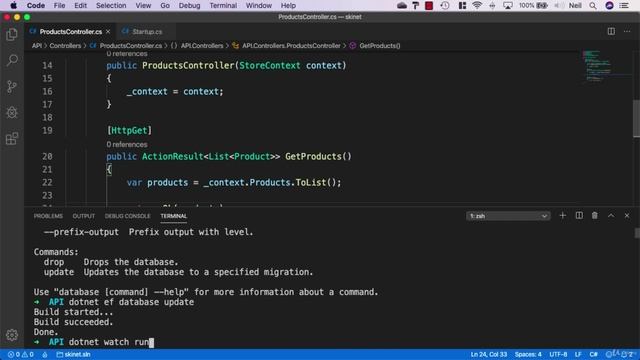Create a new terminal with plus icon
The image size is (640, 360).
(562, 216)
